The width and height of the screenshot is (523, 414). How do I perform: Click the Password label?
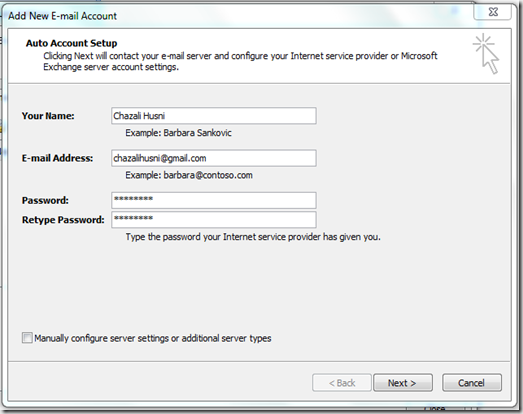[45, 200]
